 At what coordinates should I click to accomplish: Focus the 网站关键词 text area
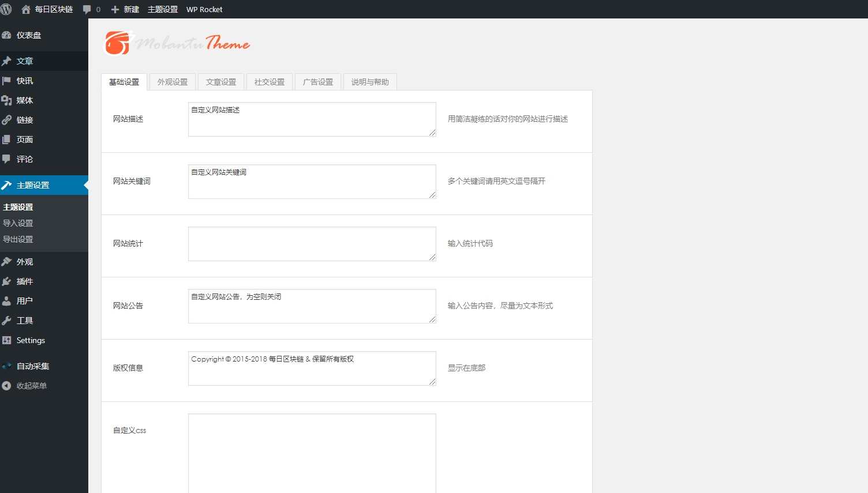coord(312,182)
